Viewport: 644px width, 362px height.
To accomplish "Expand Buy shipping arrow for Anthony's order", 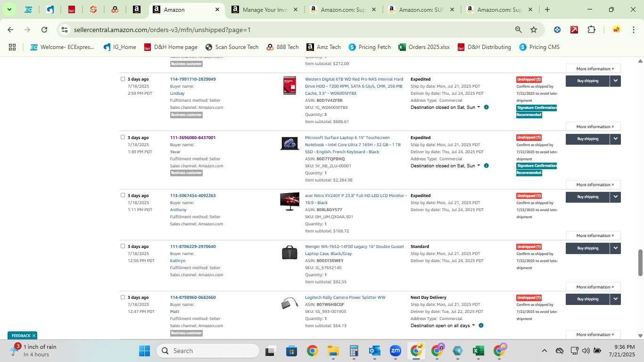I will click(615, 197).
